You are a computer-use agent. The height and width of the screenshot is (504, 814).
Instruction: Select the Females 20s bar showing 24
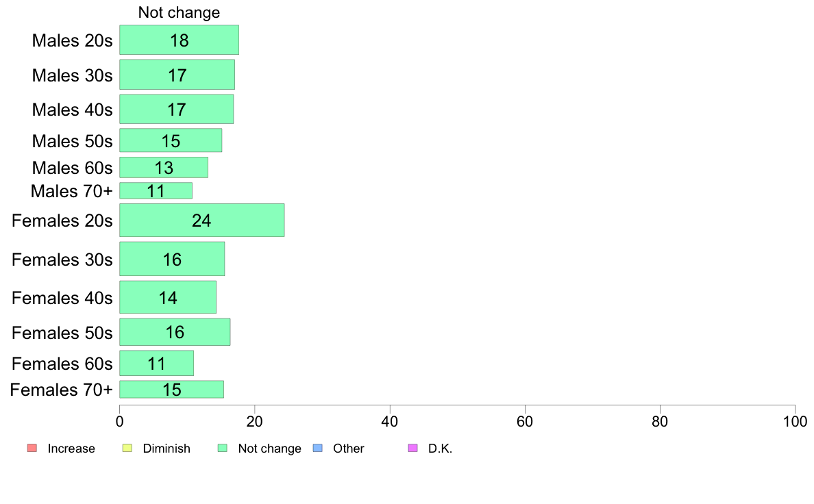202,220
